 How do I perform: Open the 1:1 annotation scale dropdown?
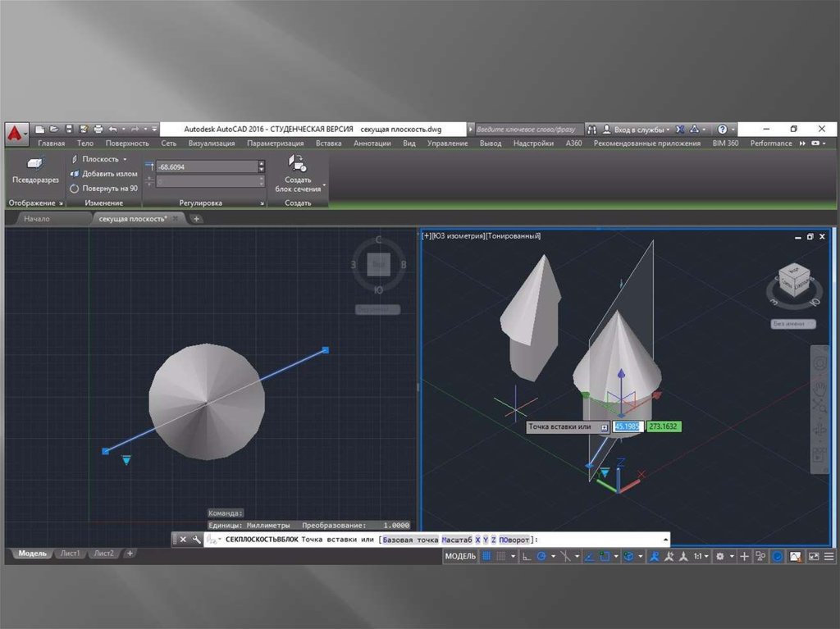(x=700, y=556)
